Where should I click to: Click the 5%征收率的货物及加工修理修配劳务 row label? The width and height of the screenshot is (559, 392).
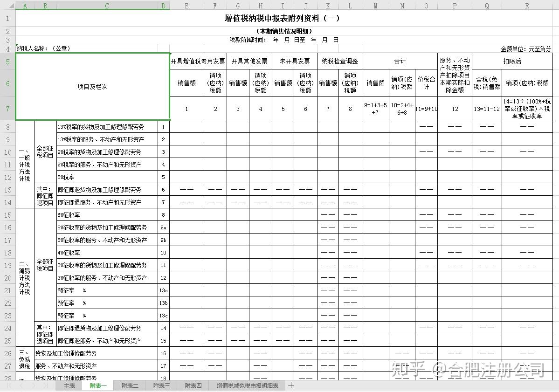coord(107,227)
